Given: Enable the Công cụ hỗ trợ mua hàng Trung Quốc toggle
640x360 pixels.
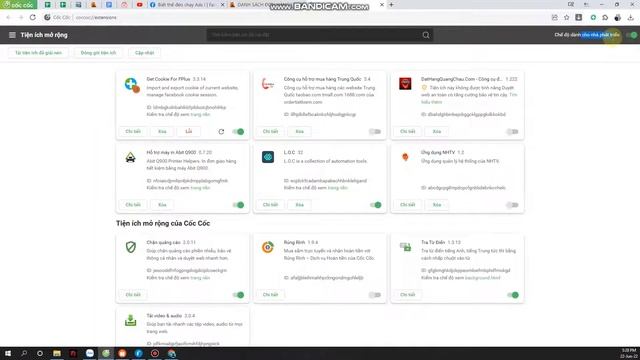Looking at the screenshot, I should (375, 131).
